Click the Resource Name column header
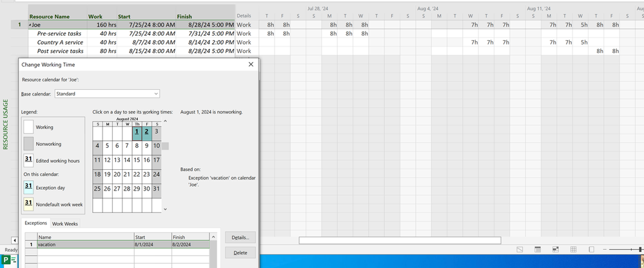Screen dimensions: 644x268 tap(57, 12)
